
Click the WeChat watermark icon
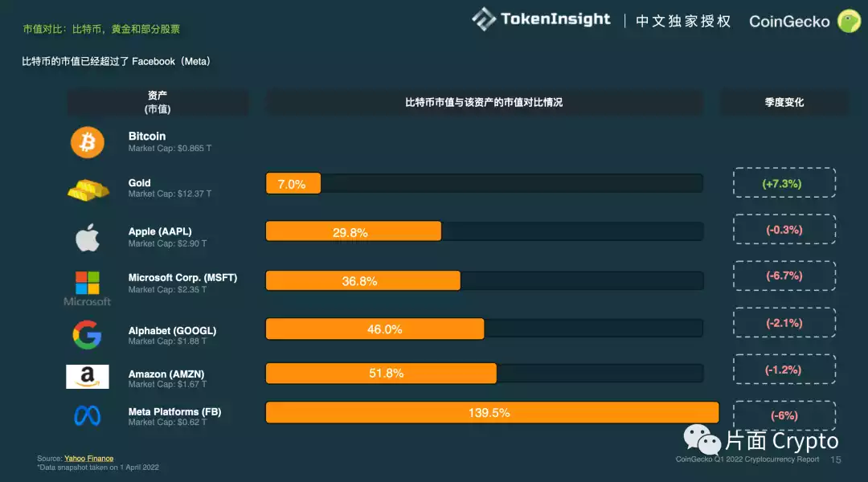(x=702, y=440)
